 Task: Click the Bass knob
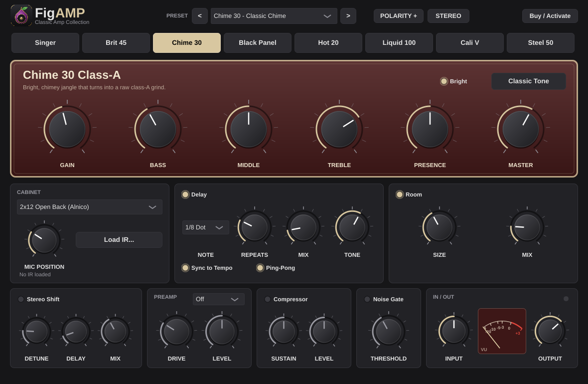coord(158,129)
